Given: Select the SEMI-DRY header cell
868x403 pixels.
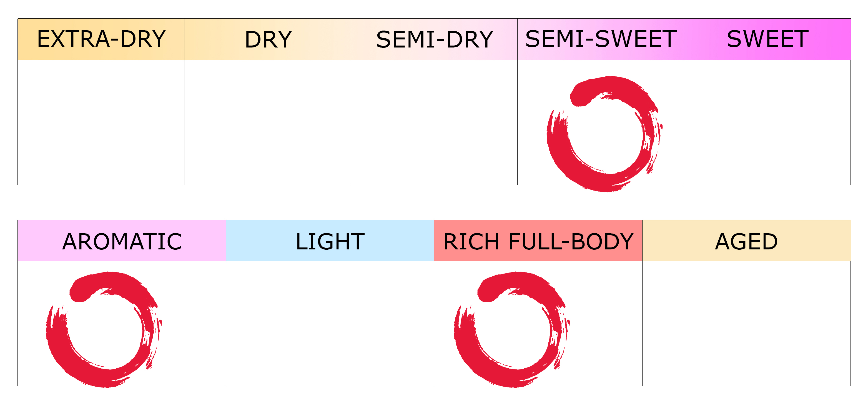Looking at the screenshot, I should (x=434, y=39).
